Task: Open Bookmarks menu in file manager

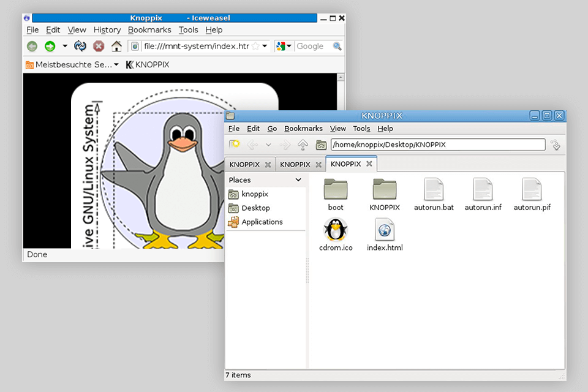Action: [303, 128]
